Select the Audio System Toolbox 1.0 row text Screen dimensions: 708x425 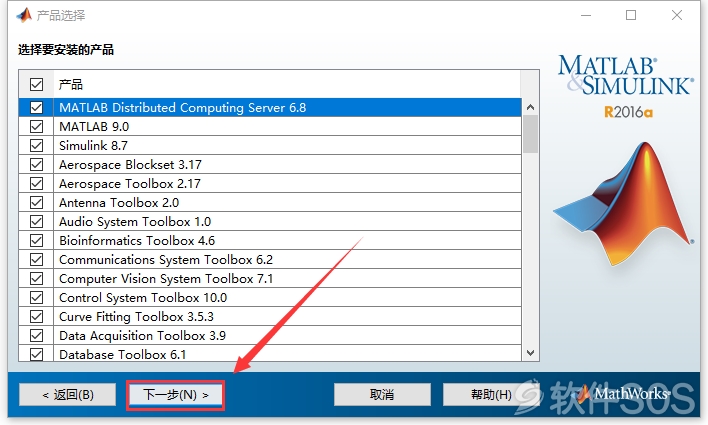[135, 221]
